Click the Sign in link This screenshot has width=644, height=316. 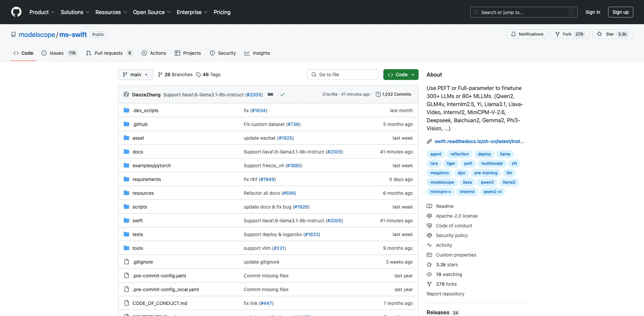coord(593,12)
